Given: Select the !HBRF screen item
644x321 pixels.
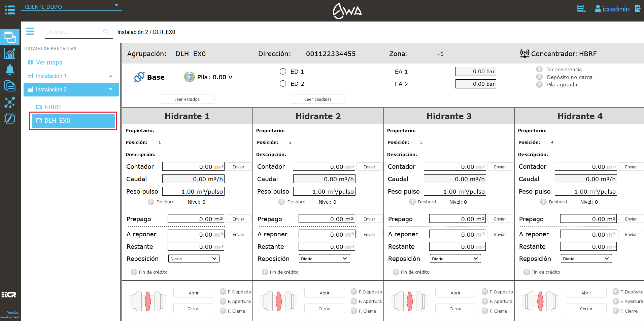Looking at the screenshot, I should pyautogui.click(x=53, y=107).
